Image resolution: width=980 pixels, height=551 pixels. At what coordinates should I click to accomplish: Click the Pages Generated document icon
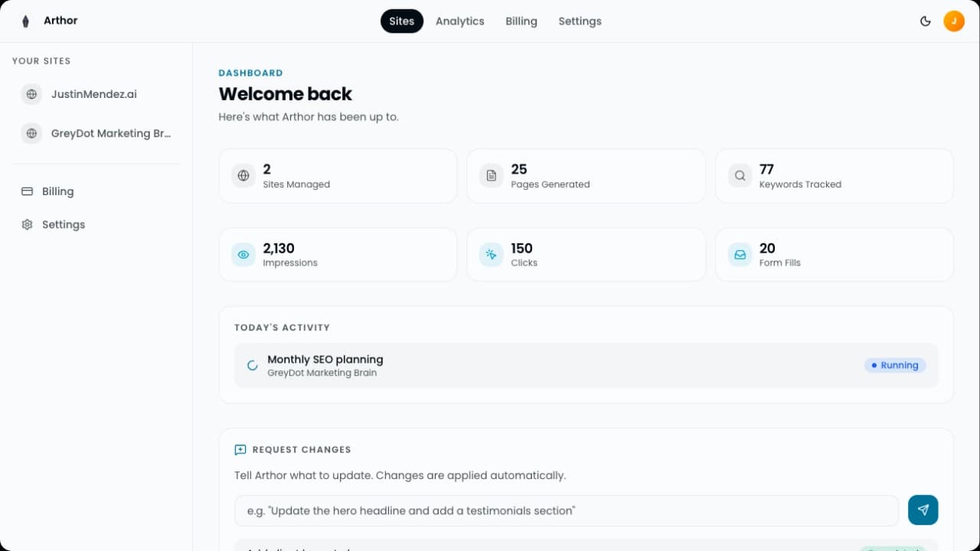pos(492,175)
